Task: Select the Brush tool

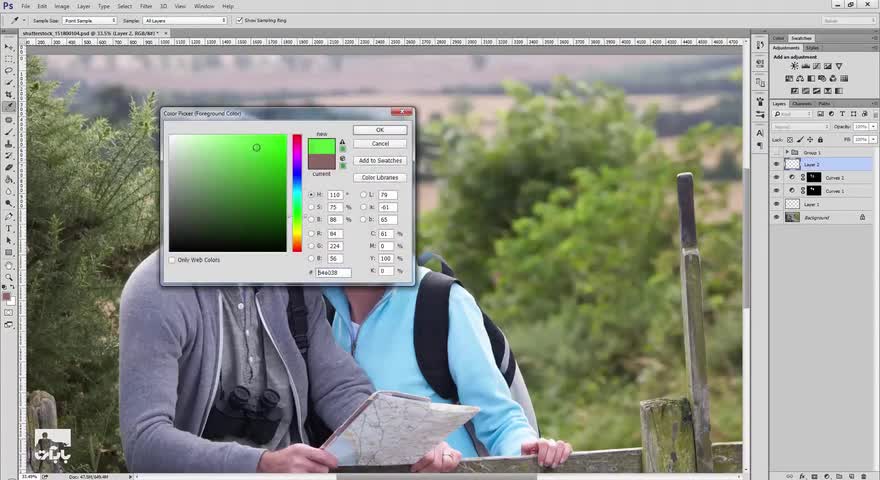Action: tap(8, 132)
